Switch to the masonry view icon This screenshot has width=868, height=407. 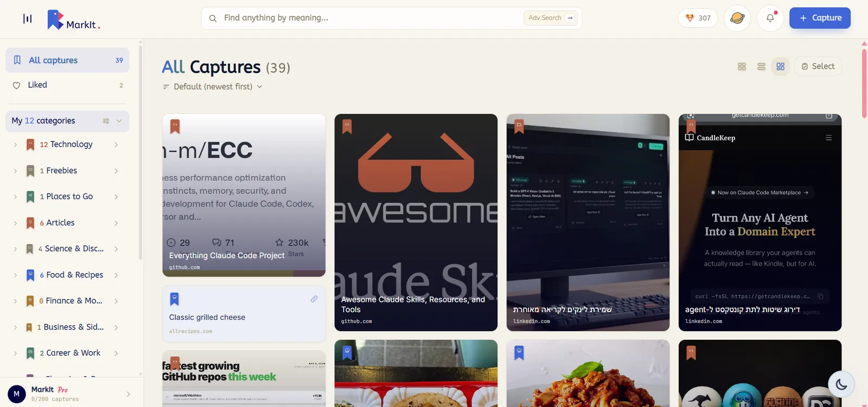pyautogui.click(x=780, y=66)
